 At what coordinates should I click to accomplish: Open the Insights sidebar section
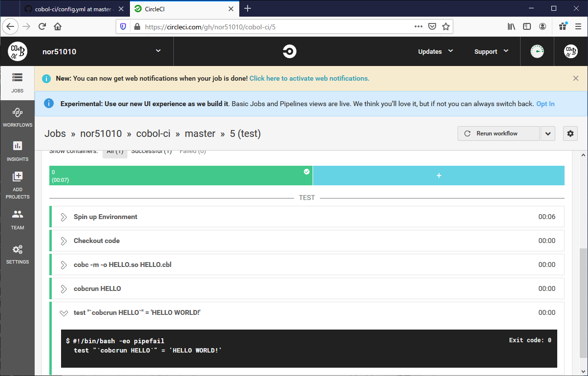[x=17, y=152]
